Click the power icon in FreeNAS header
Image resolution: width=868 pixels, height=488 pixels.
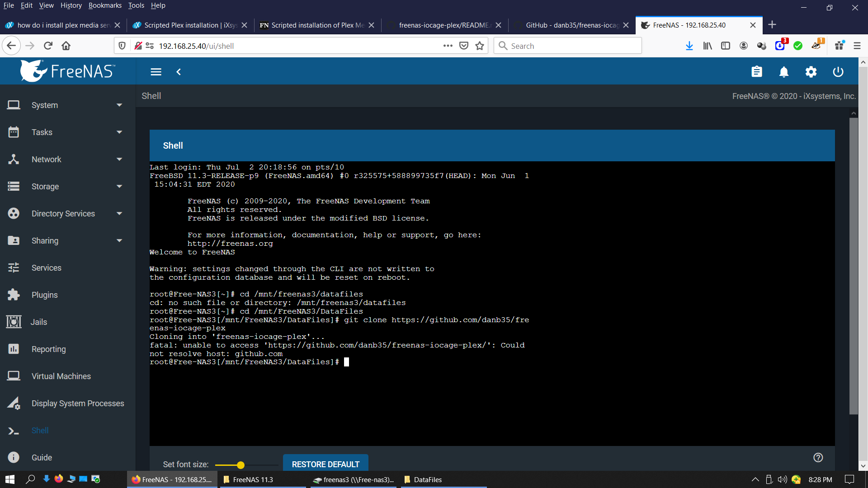pyautogui.click(x=838, y=72)
